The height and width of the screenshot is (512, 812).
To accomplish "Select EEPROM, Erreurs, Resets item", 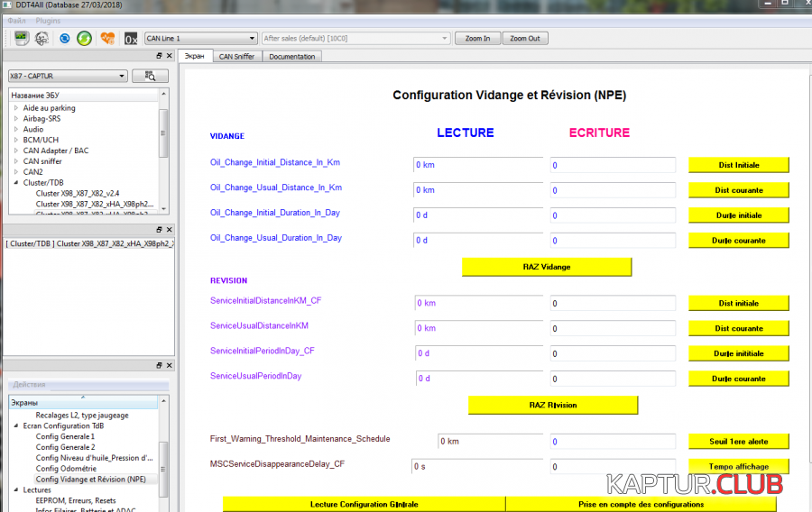I will (76, 500).
